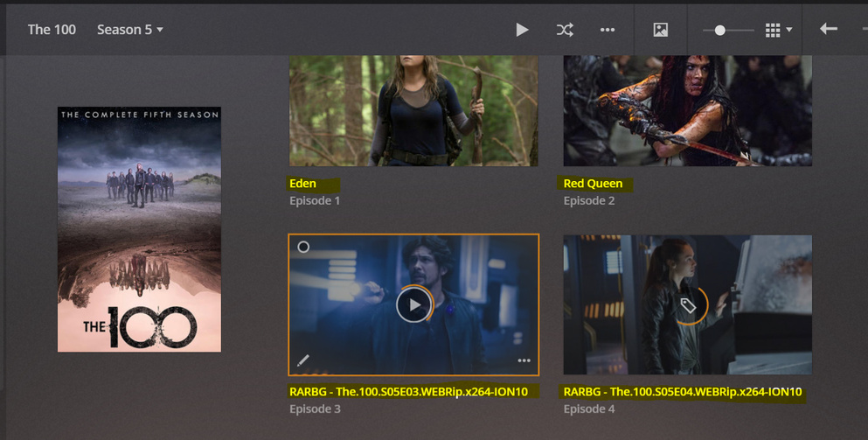Click the Episode 1 label
The image size is (868, 440).
point(315,200)
